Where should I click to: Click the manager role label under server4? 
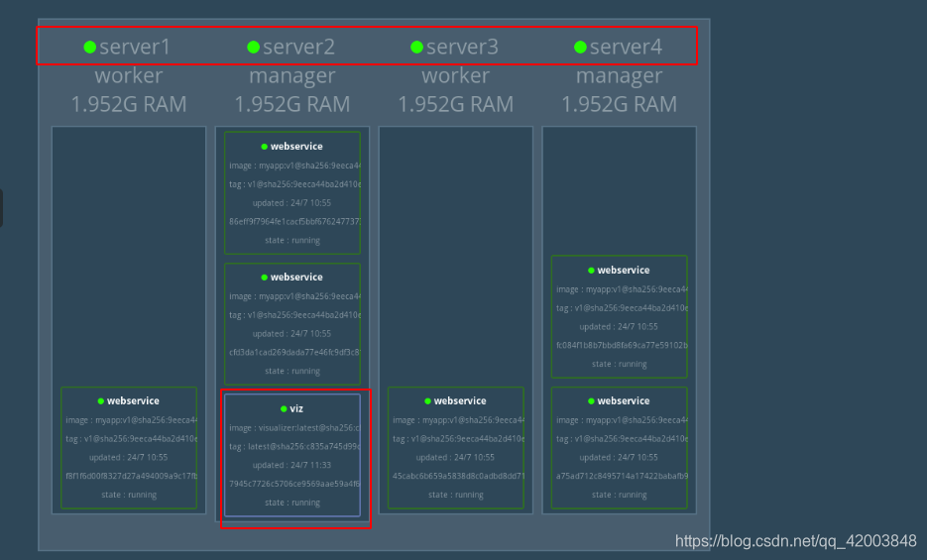click(619, 75)
